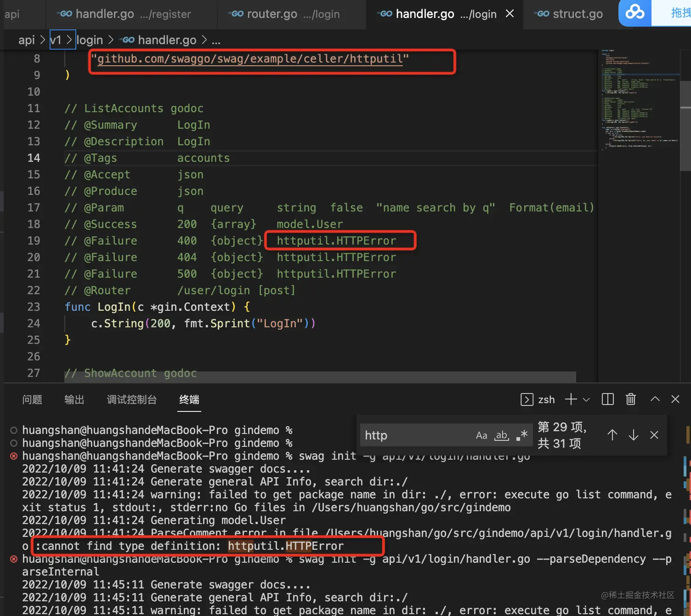Open the new terminal profile dropdown arrow
The width and height of the screenshot is (691, 616).
coord(586,400)
